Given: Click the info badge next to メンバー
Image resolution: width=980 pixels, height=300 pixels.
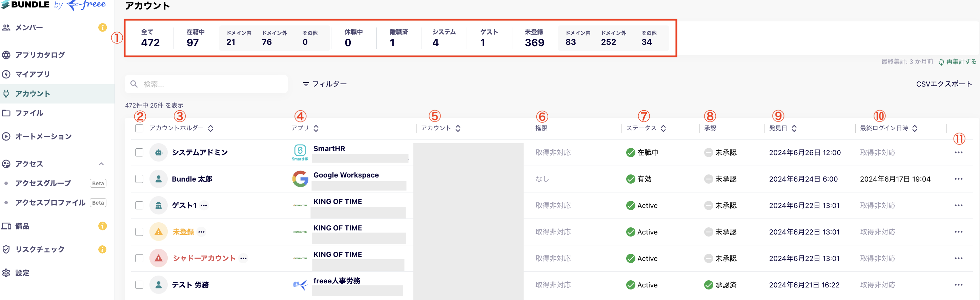Looking at the screenshot, I should [x=102, y=27].
